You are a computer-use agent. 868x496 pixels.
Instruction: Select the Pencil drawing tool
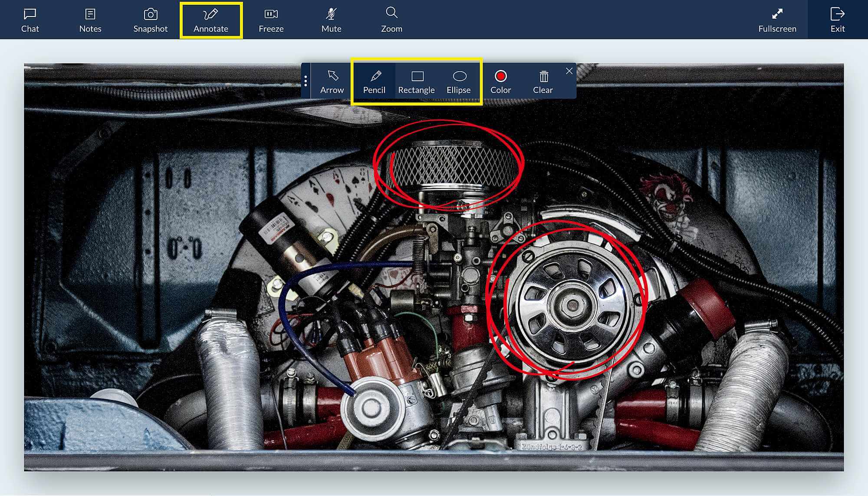[x=374, y=82]
